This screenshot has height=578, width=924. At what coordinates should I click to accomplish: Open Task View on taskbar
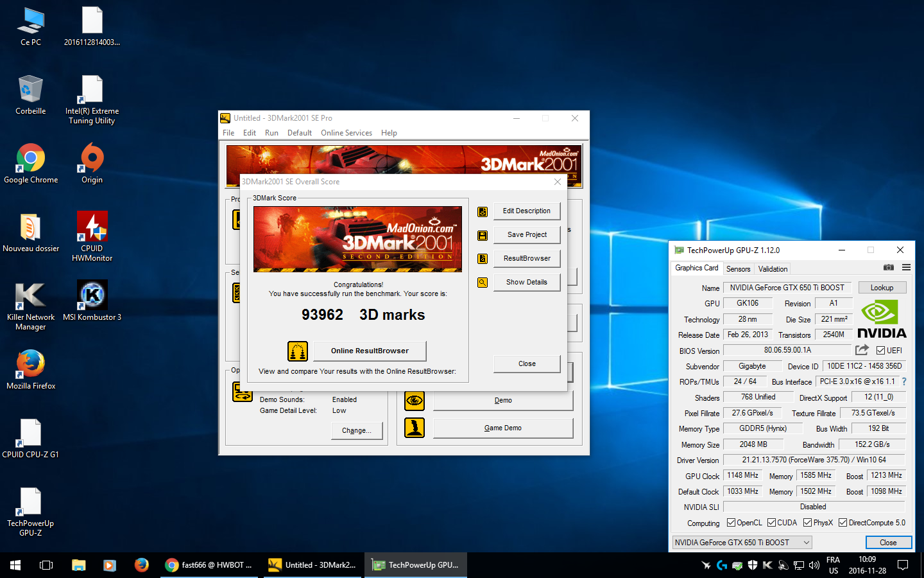[x=46, y=565]
